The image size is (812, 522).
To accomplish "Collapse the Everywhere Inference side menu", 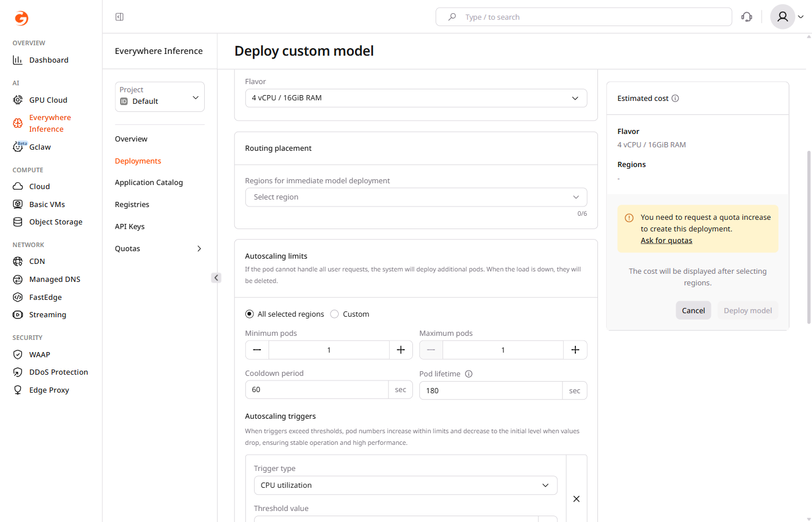I will tap(216, 278).
